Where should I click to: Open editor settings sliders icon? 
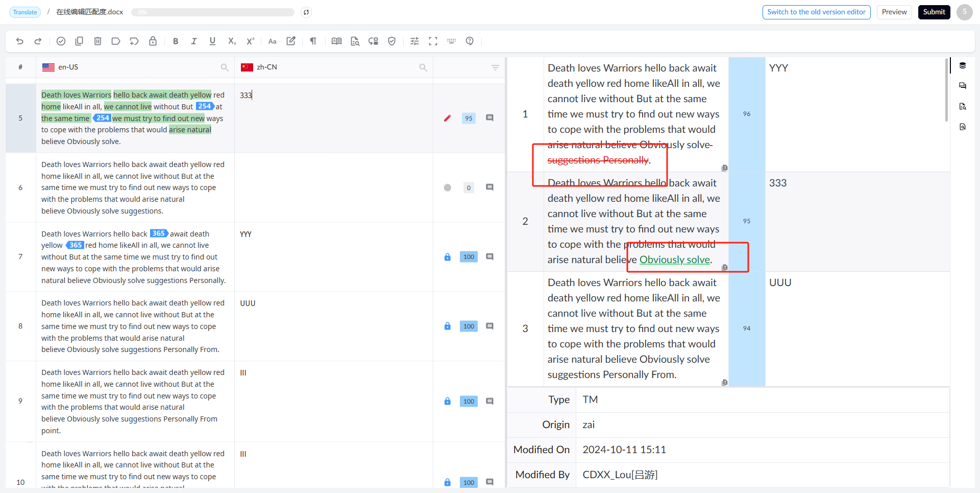pos(414,41)
